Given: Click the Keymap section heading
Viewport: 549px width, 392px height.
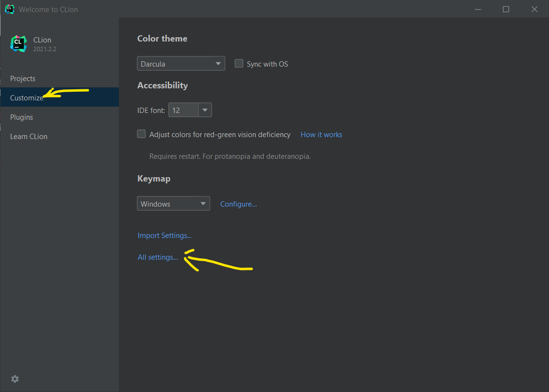Looking at the screenshot, I should [154, 179].
